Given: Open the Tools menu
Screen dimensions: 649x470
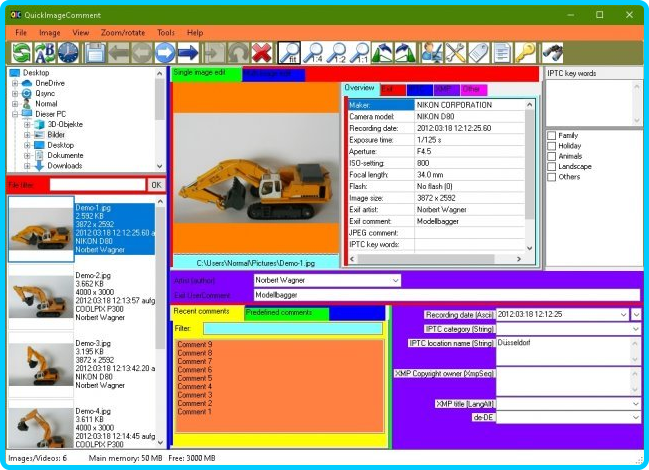Looking at the screenshot, I should pos(166,33).
